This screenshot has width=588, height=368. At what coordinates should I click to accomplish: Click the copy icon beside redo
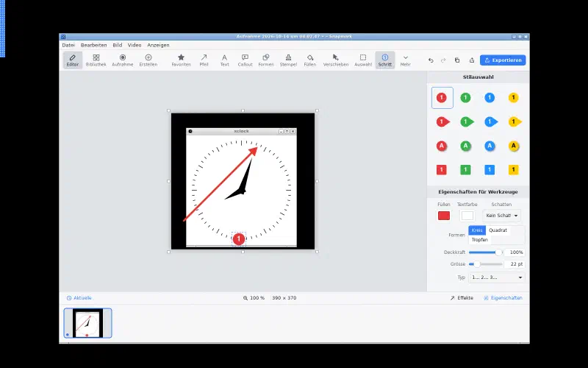point(457,60)
